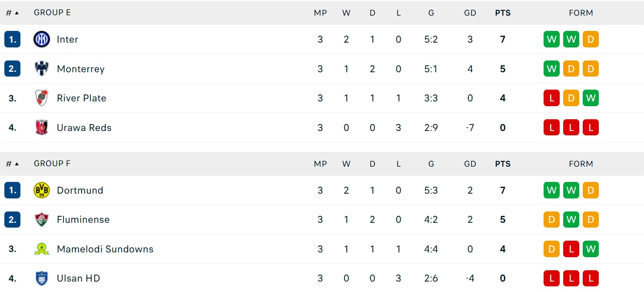
Task: Click Dortmund's rank 1 position badge
Action: coord(12,190)
